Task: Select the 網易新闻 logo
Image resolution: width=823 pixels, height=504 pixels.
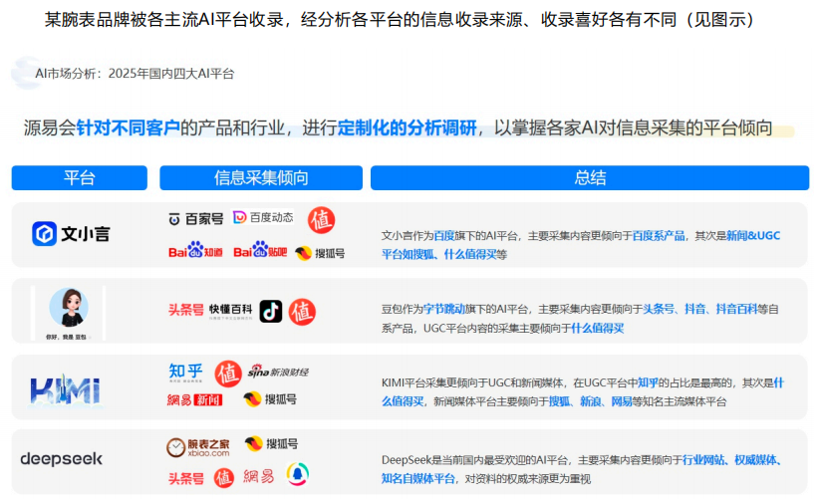Action: pyautogui.click(x=194, y=400)
